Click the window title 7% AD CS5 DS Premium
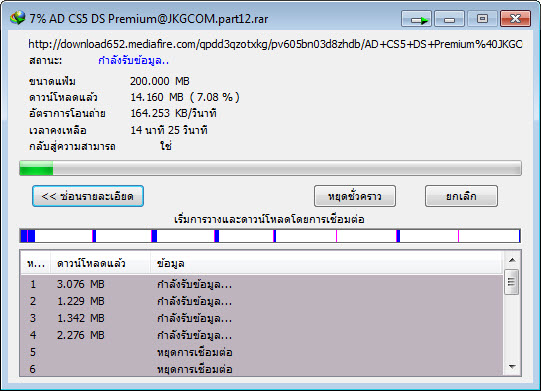541x391 pixels. [149, 19]
